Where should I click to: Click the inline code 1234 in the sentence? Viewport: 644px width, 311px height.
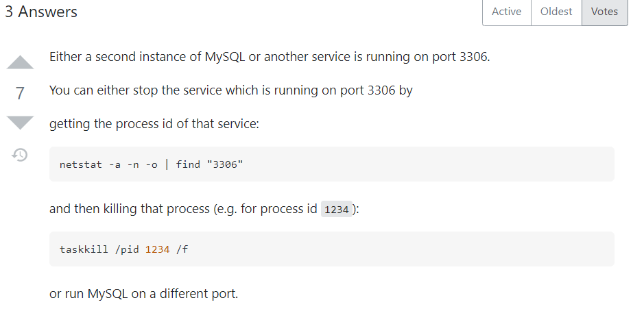point(337,210)
